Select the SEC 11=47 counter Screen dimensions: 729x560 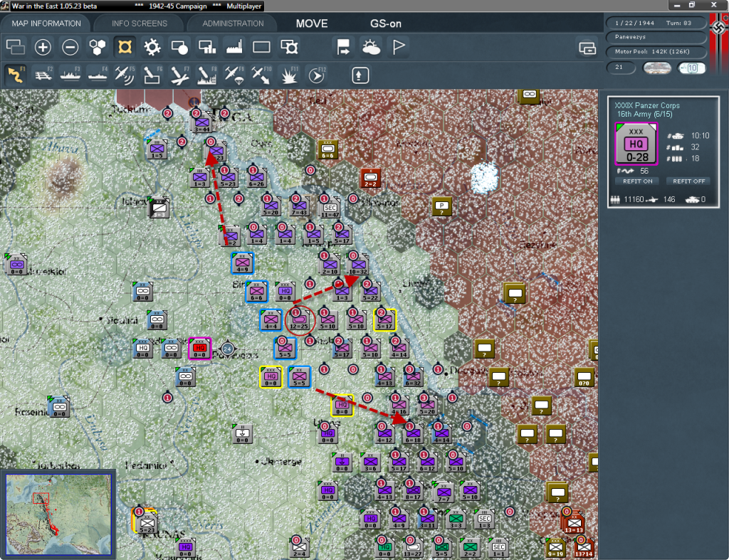click(330, 208)
